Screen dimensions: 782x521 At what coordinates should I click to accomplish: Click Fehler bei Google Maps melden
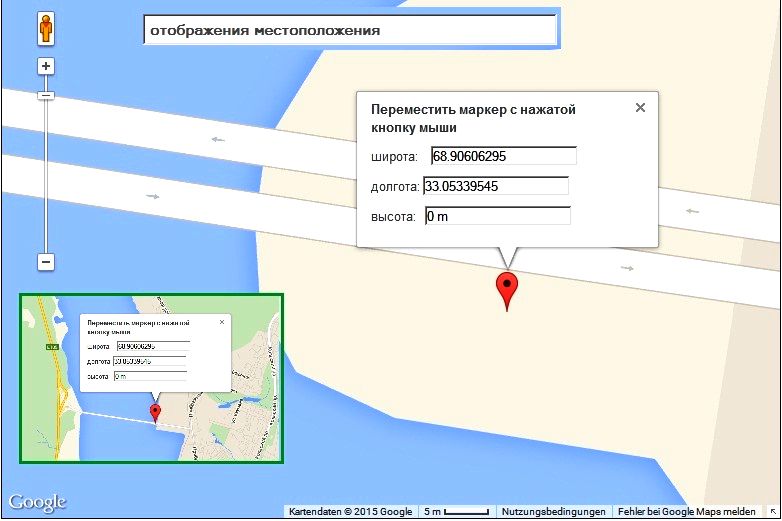pyautogui.click(x=686, y=512)
